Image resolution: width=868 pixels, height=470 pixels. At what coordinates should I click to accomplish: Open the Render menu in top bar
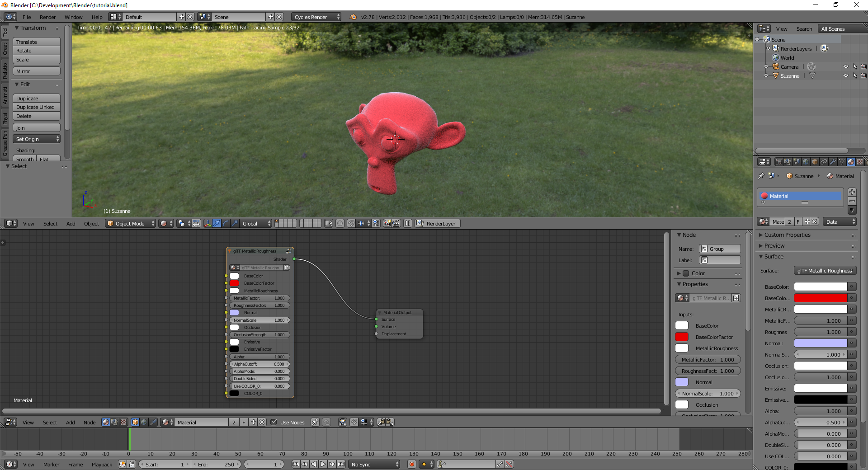47,17
